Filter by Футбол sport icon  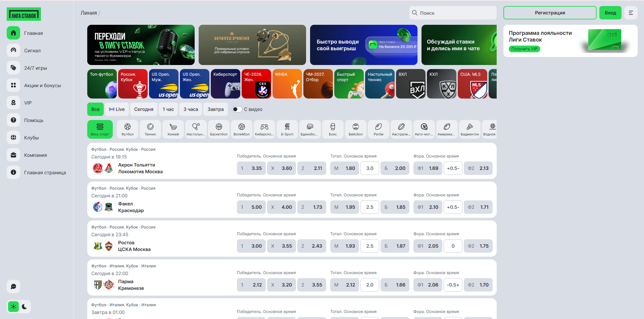click(128, 129)
